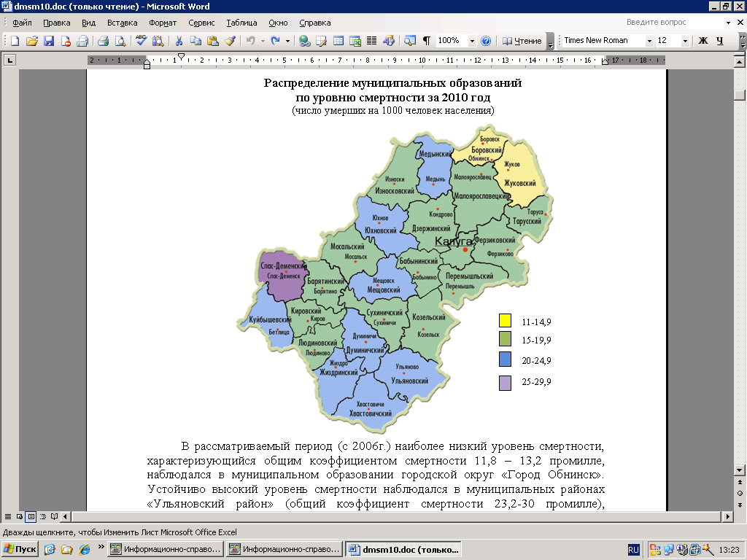Open the Windows Пуск start button
Viewport: 747px width, 560px height.
coord(20,549)
